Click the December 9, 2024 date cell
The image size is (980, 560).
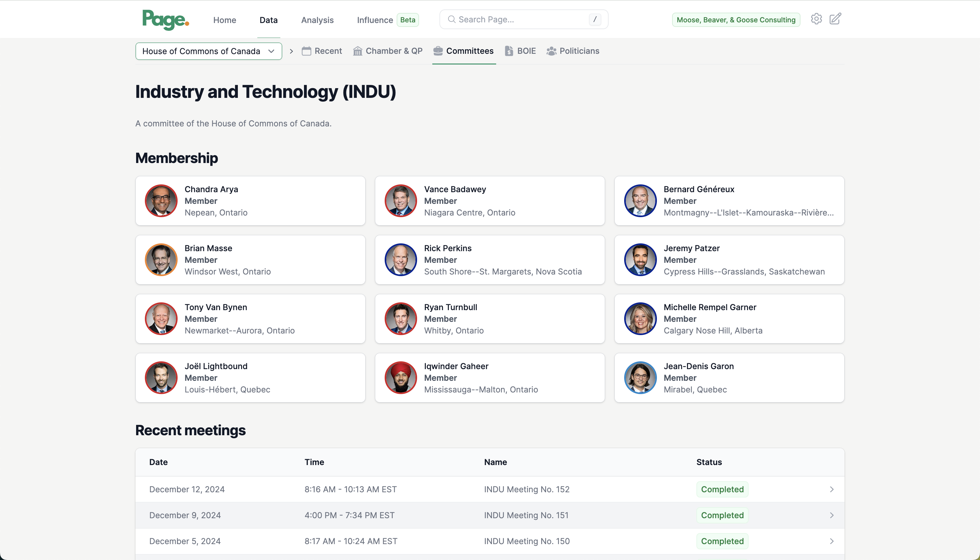tap(185, 515)
